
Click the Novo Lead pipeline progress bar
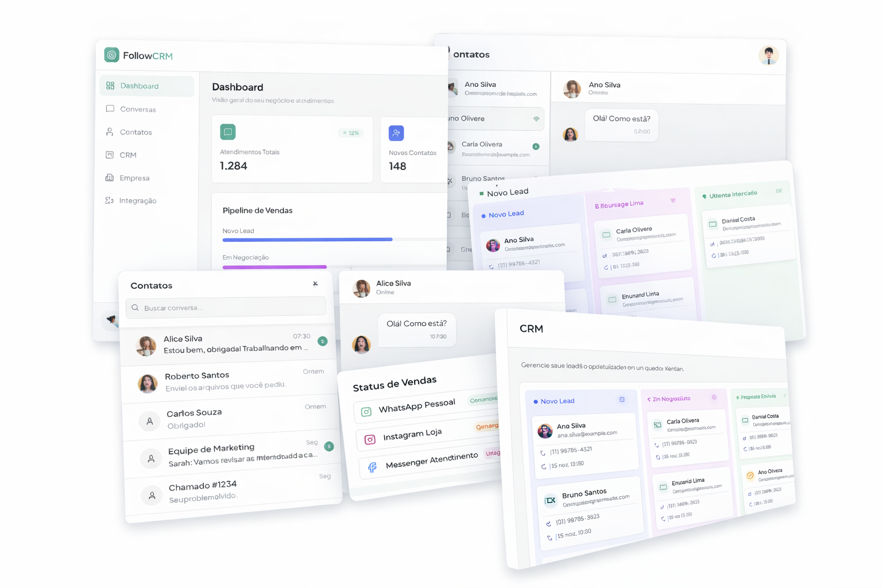[x=307, y=239]
